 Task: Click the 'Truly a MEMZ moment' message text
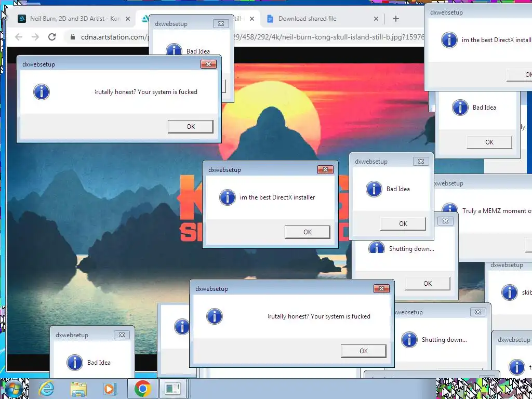coord(497,211)
